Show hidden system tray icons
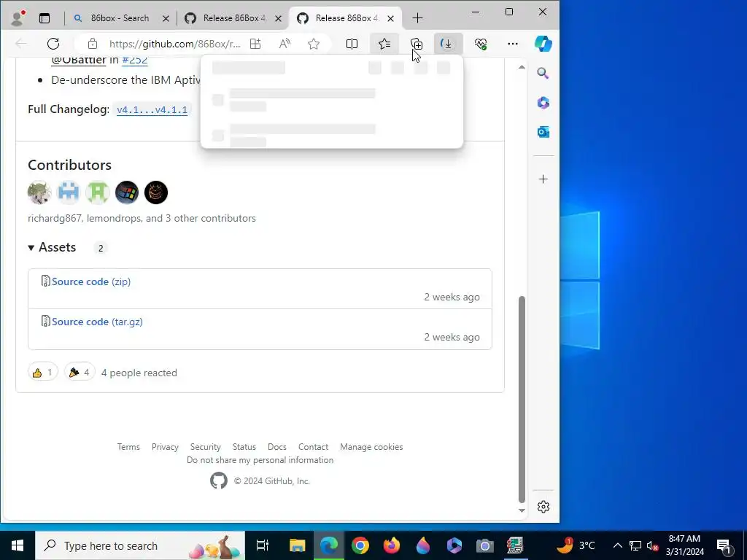The width and height of the screenshot is (747, 560). coord(617,545)
